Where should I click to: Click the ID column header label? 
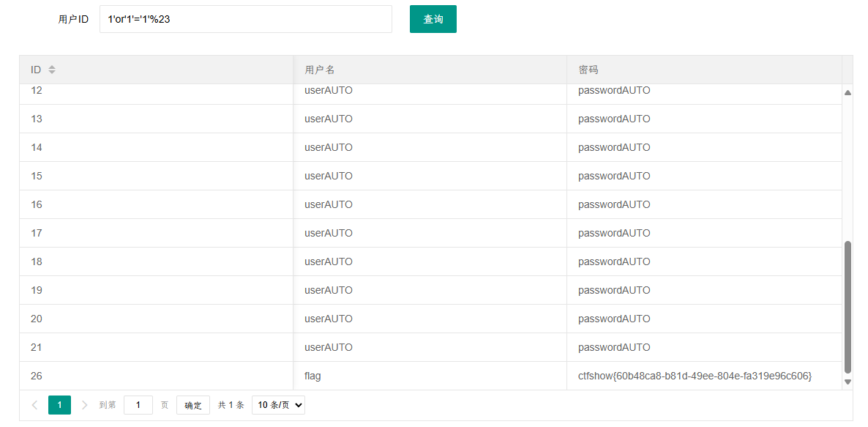pos(36,70)
